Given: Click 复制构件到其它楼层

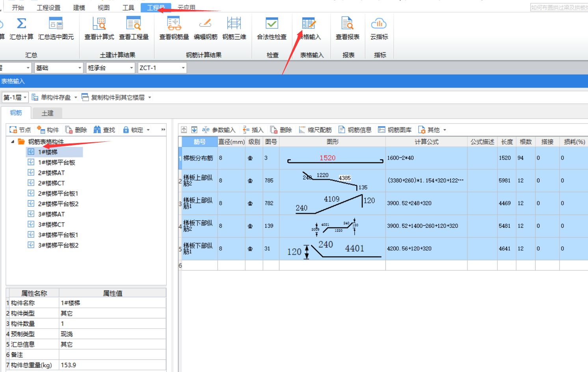Looking at the screenshot, I should coord(114,97).
